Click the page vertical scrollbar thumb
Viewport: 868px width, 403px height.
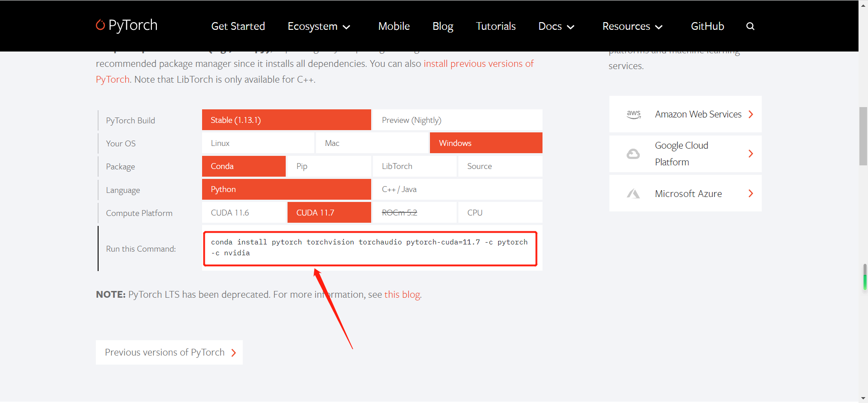(863, 136)
